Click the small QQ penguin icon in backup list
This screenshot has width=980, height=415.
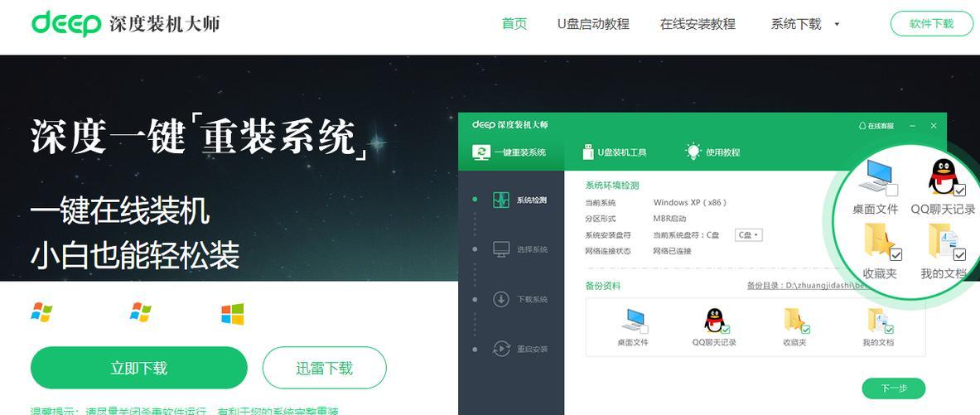click(714, 320)
